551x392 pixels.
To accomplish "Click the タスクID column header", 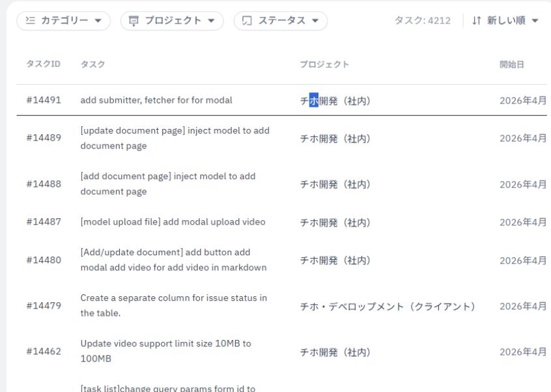I will pos(43,64).
